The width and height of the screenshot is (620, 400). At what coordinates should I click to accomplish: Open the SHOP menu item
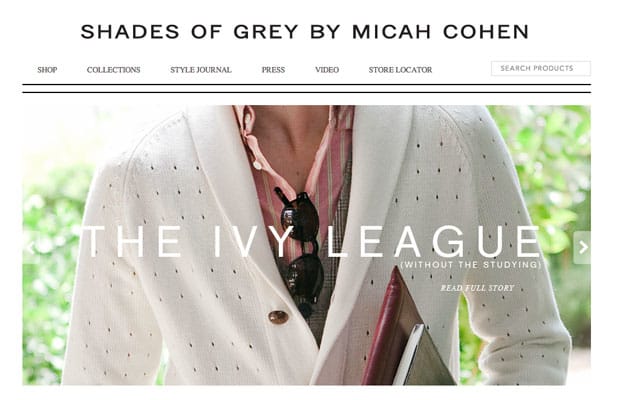point(47,70)
